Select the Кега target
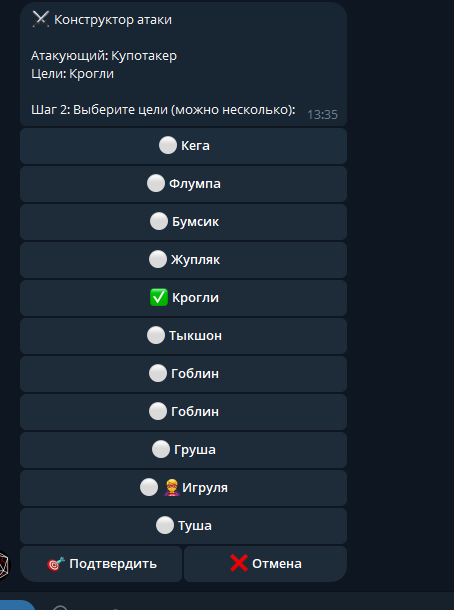 [x=183, y=146]
